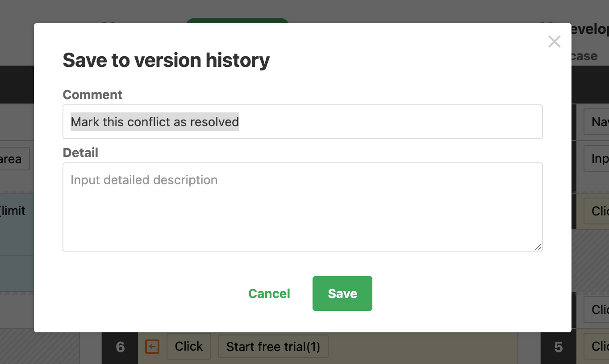Open the Start free trial(1) element selector

[273, 347]
